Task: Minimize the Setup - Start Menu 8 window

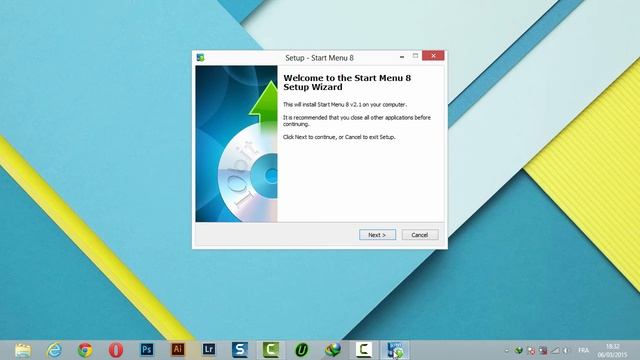Action: click(402, 56)
